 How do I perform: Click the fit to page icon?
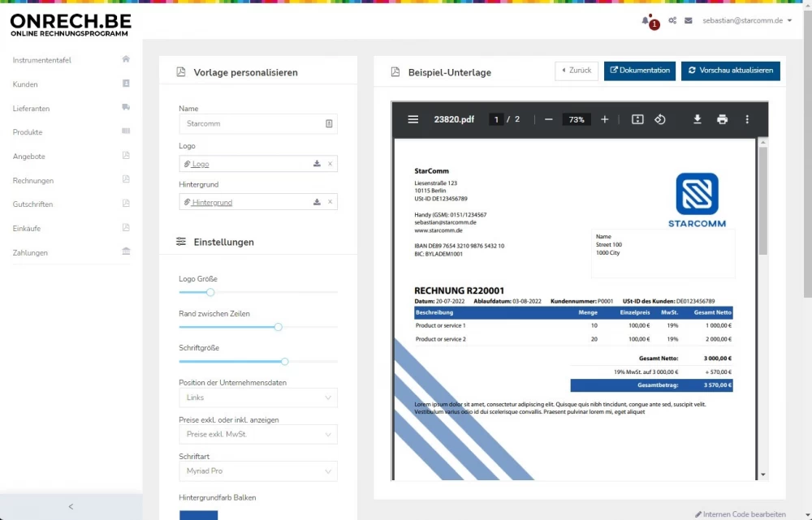(x=637, y=119)
